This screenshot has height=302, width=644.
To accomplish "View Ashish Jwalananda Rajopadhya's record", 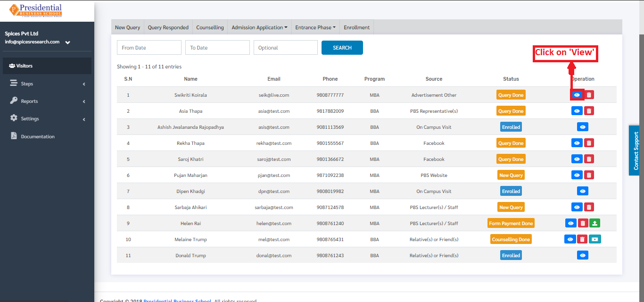I will point(583,127).
